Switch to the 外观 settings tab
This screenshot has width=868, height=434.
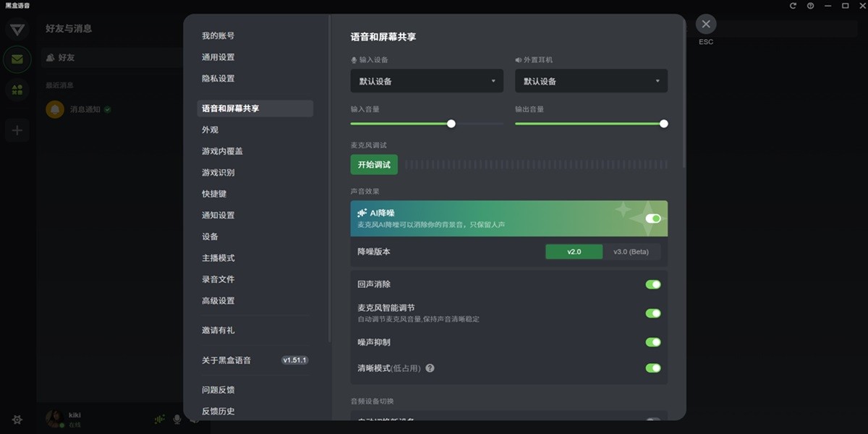211,129
